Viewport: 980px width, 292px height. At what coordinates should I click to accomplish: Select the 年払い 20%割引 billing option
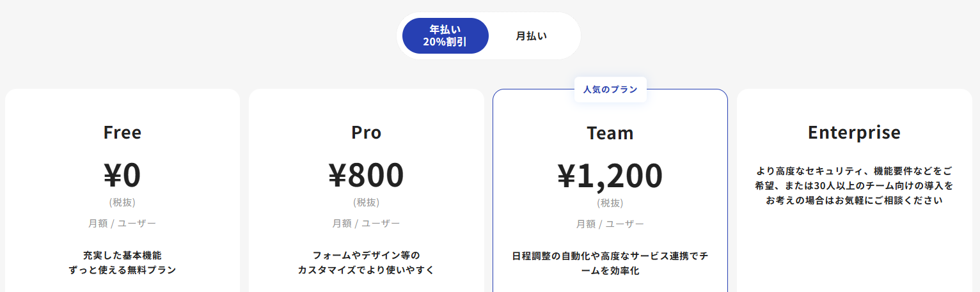point(445,36)
